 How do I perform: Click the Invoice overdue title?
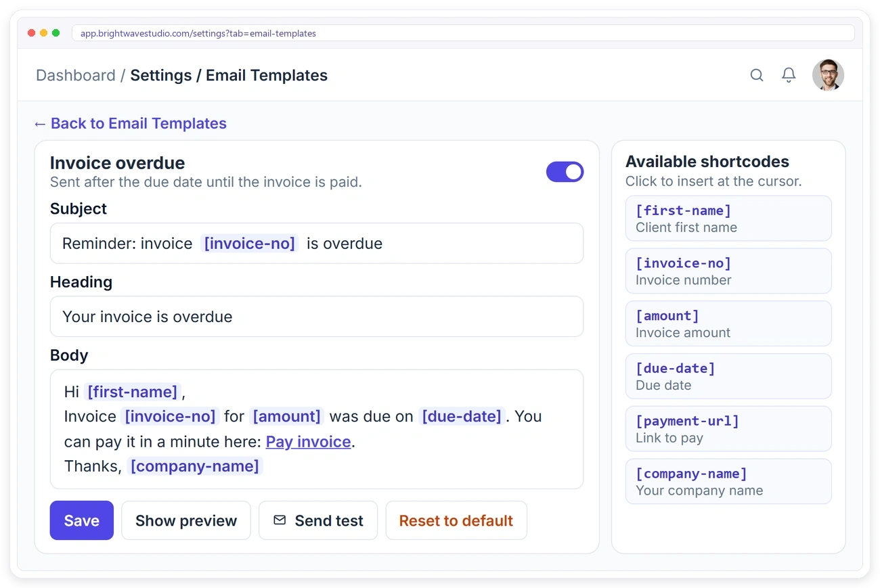coord(118,163)
